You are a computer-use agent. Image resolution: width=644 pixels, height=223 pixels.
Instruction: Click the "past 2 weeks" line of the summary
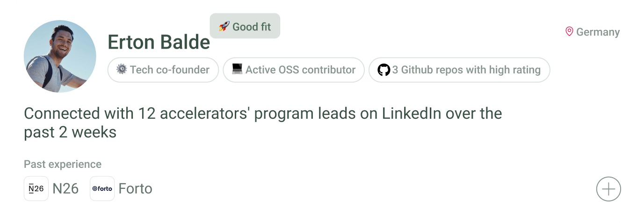point(70,132)
